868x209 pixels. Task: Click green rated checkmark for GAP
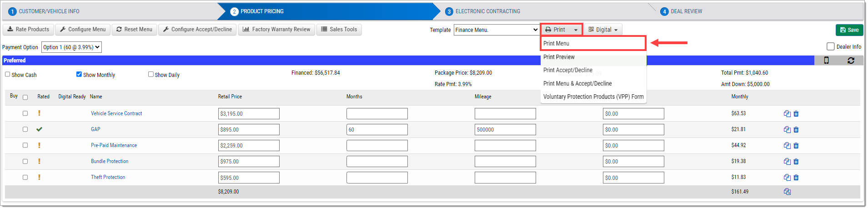tap(39, 129)
